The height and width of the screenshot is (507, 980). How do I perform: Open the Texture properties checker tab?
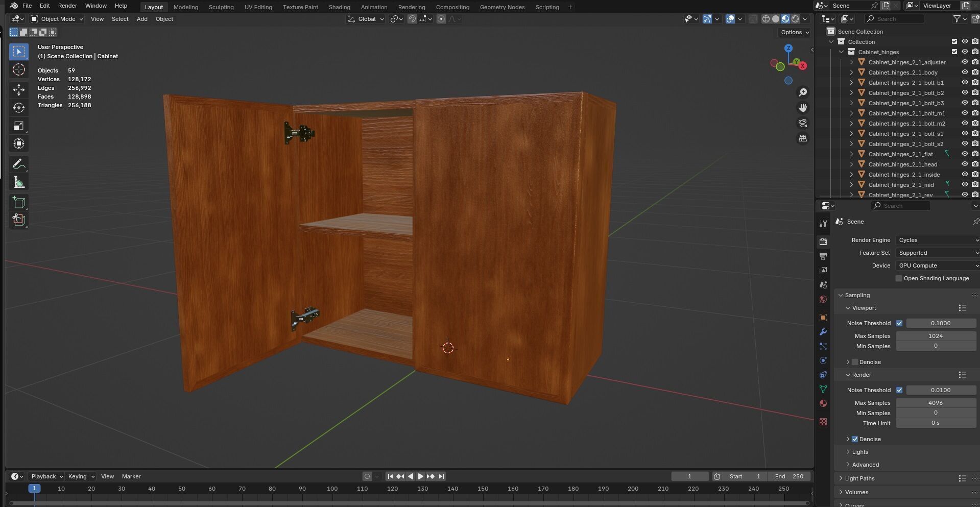point(823,422)
